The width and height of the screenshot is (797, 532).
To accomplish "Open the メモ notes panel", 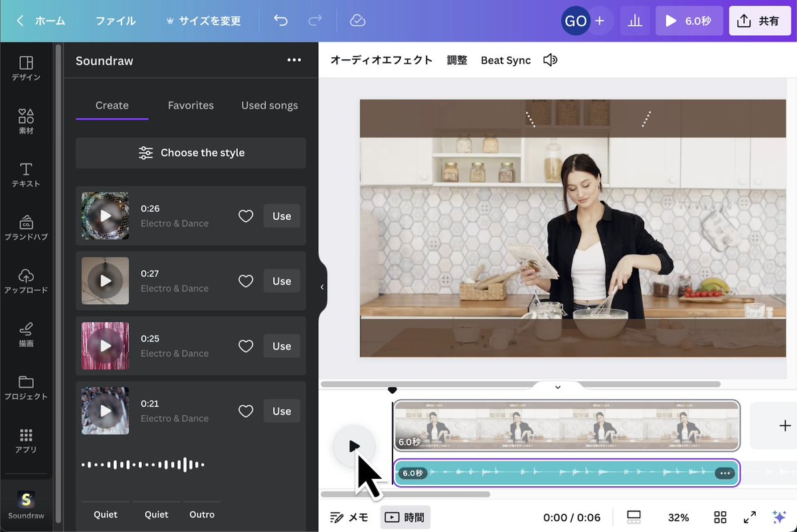I will 349,517.
